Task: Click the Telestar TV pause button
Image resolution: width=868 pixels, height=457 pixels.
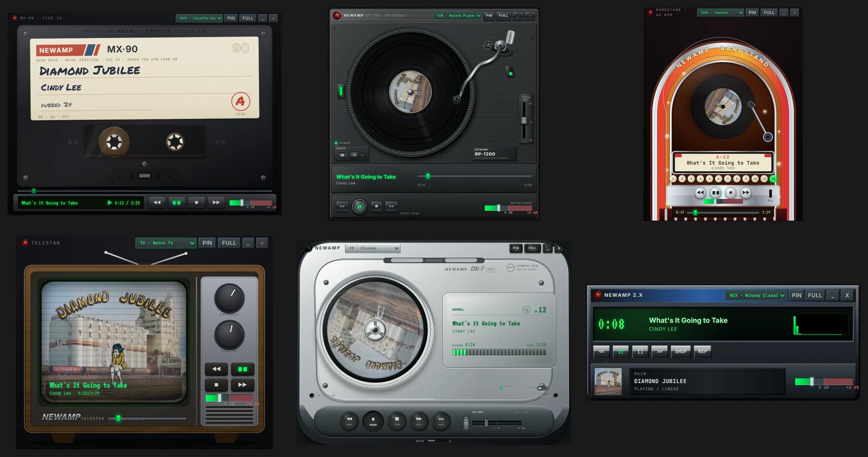Action: click(243, 369)
